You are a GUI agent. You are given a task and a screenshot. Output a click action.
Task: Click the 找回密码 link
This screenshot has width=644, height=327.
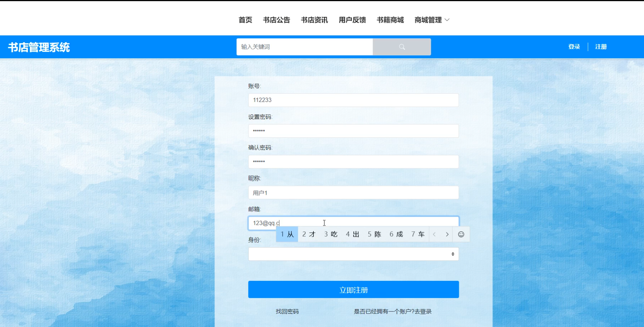click(287, 312)
